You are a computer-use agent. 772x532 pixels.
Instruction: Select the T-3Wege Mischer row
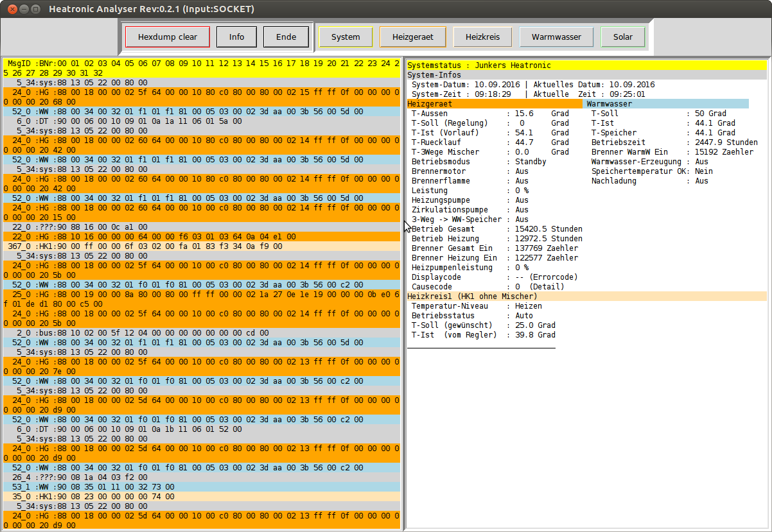point(490,152)
